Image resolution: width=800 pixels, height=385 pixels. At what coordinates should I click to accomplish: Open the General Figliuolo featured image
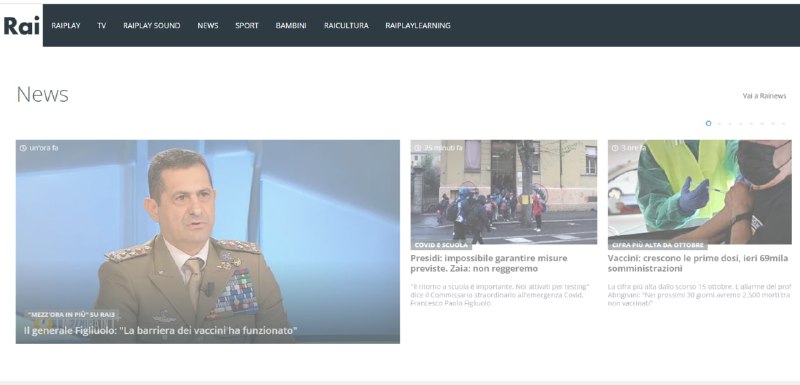208,241
